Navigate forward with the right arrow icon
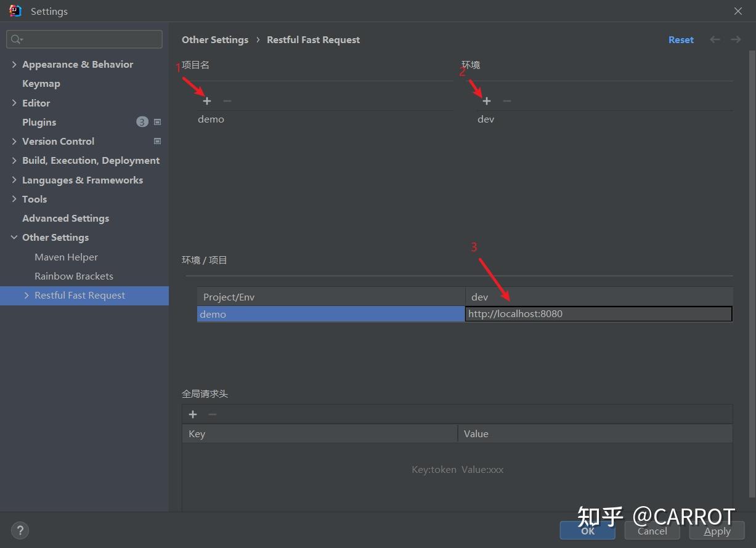Image resolution: width=756 pixels, height=548 pixels. click(x=735, y=39)
